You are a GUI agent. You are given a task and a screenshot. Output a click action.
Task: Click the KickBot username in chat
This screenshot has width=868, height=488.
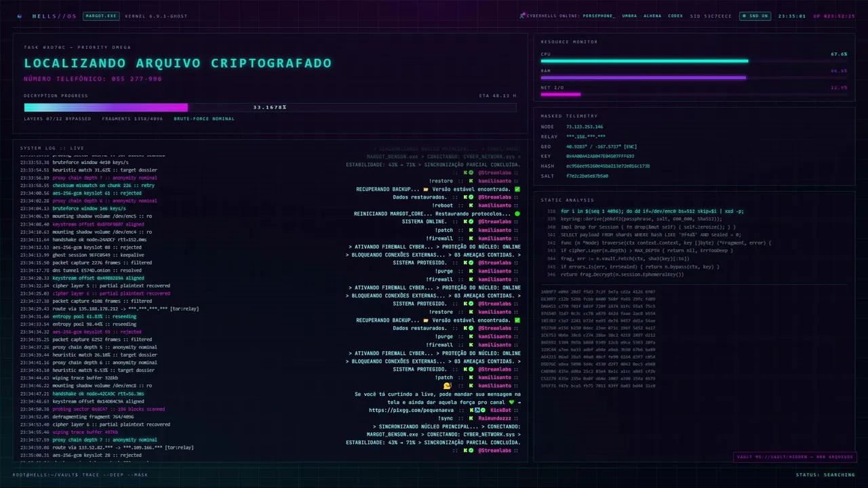coord(500,410)
